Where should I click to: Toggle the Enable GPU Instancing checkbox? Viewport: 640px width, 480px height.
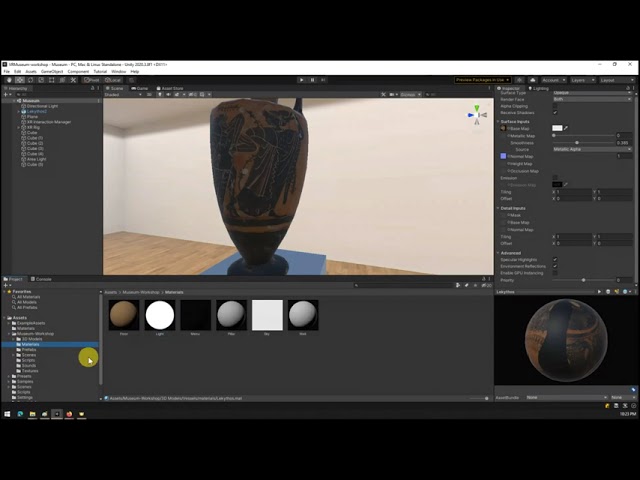click(x=555, y=273)
